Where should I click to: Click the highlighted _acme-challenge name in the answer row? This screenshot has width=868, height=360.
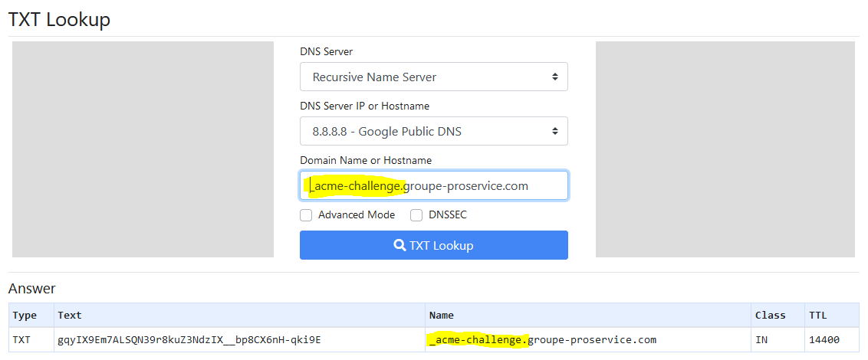pyautogui.click(x=478, y=339)
